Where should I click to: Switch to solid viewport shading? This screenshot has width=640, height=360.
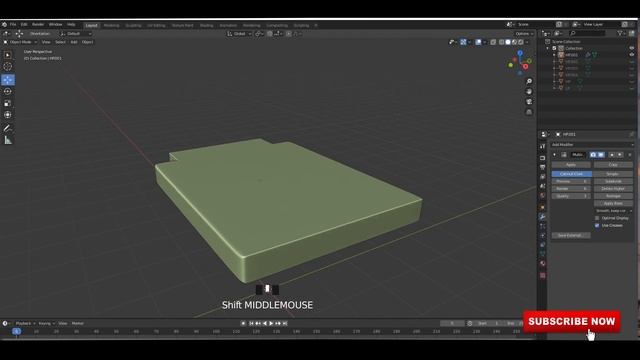point(508,42)
